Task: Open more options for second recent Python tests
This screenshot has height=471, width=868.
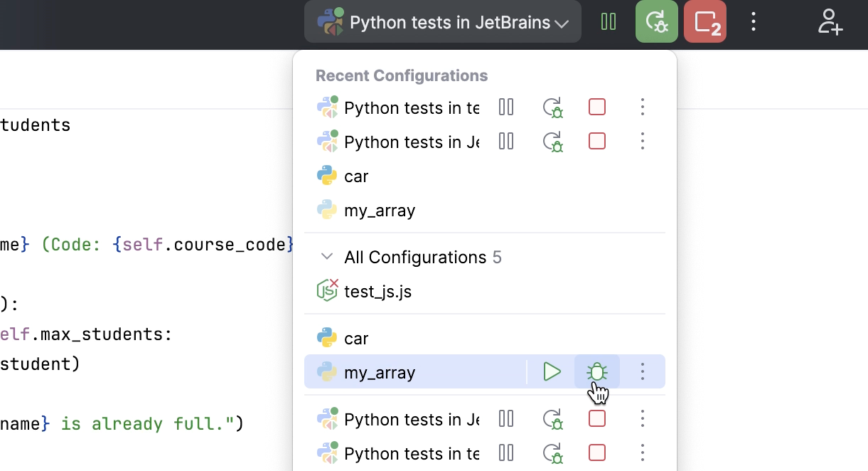Action: pos(642,142)
